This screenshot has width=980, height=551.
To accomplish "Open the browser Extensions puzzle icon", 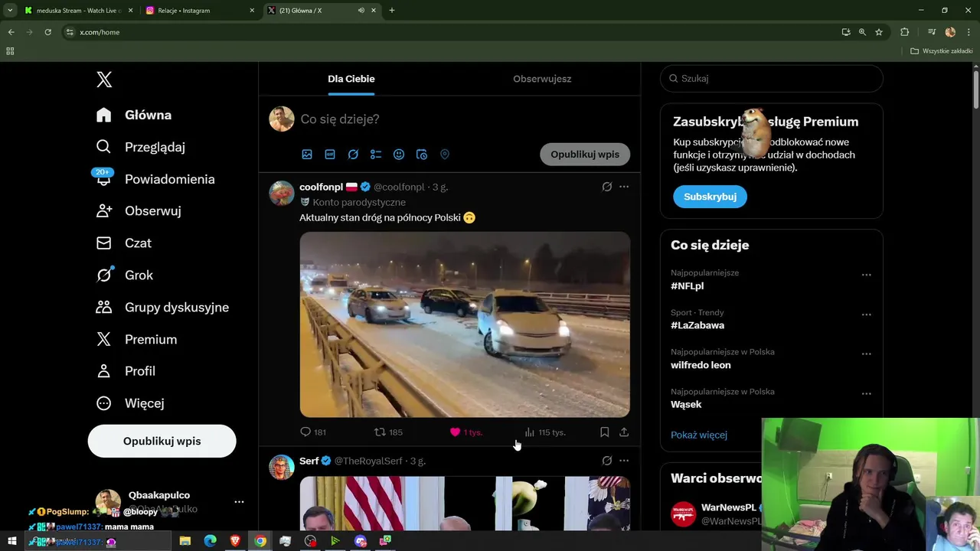I will click(904, 32).
